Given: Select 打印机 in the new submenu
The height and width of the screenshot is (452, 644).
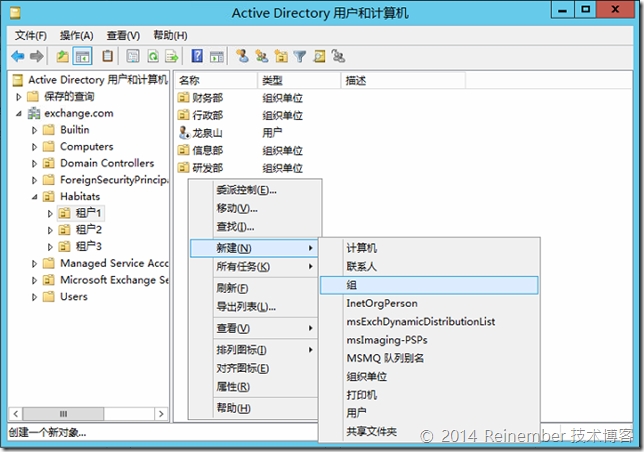Looking at the screenshot, I should (x=429, y=395).
